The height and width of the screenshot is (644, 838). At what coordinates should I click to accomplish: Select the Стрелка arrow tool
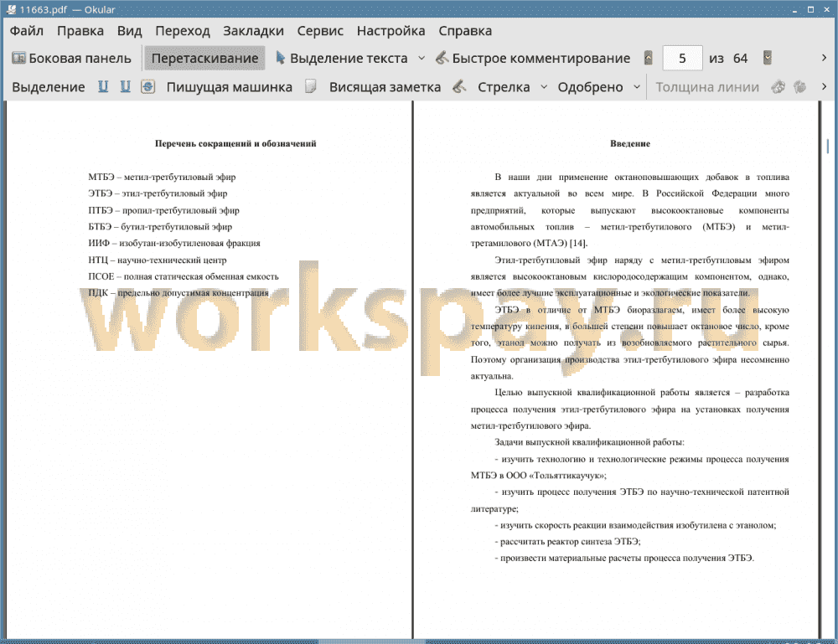tap(504, 87)
